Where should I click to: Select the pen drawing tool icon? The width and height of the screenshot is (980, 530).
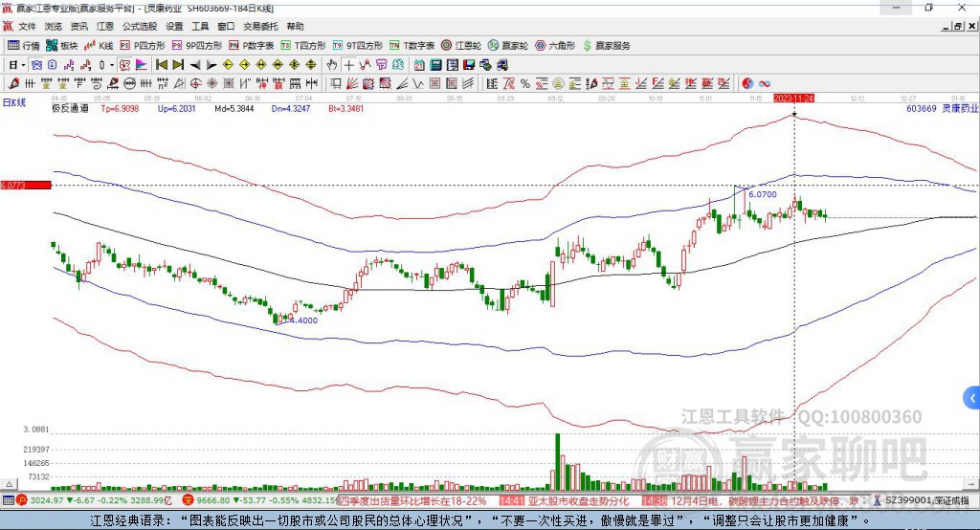(13, 83)
